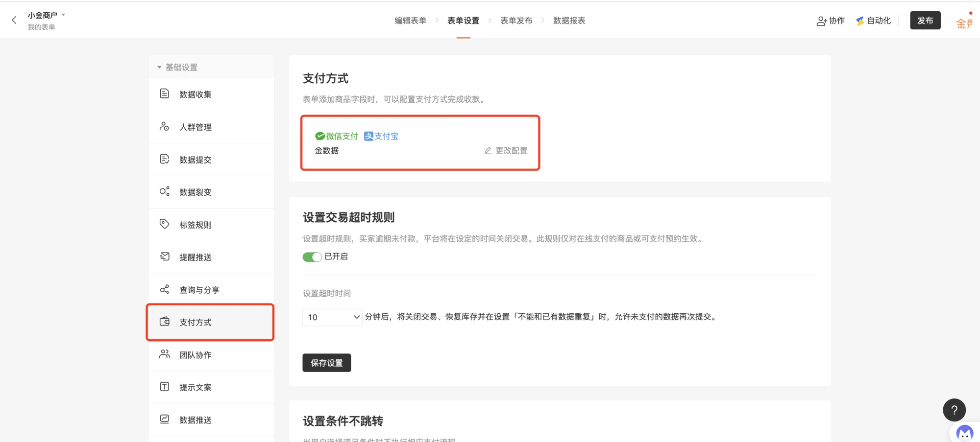Click the 支付方式 wallet icon
This screenshot has height=442, width=980.
[x=165, y=322]
